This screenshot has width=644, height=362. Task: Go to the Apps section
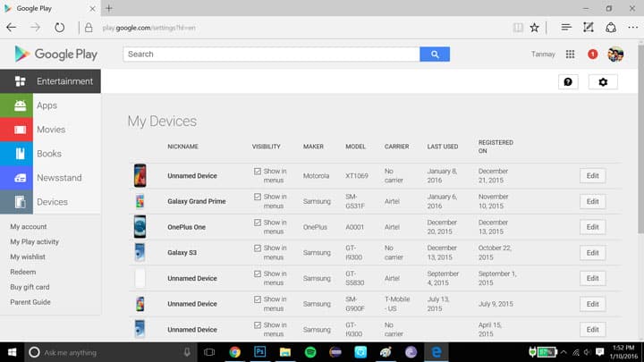coord(50,105)
